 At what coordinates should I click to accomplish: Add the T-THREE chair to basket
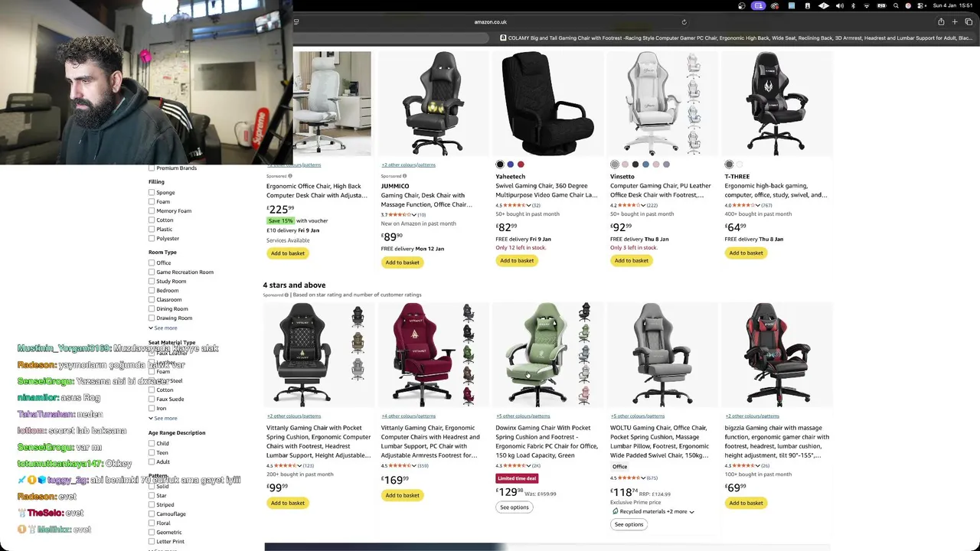coord(746,253)
